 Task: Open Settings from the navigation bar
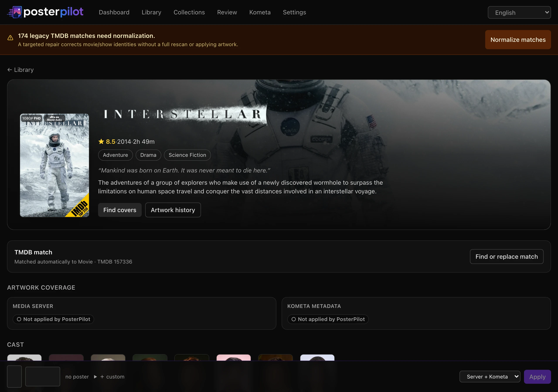(294, 12)
